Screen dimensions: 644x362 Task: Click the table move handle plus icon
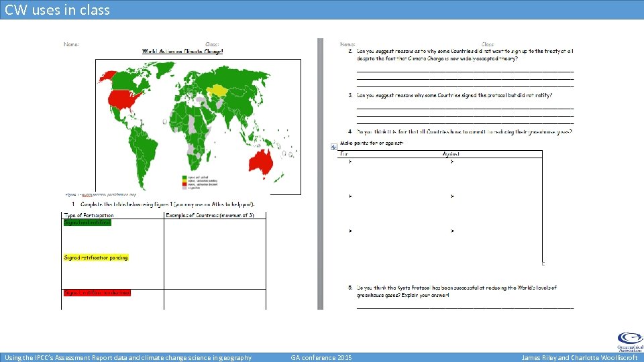(x=333, y=147)
